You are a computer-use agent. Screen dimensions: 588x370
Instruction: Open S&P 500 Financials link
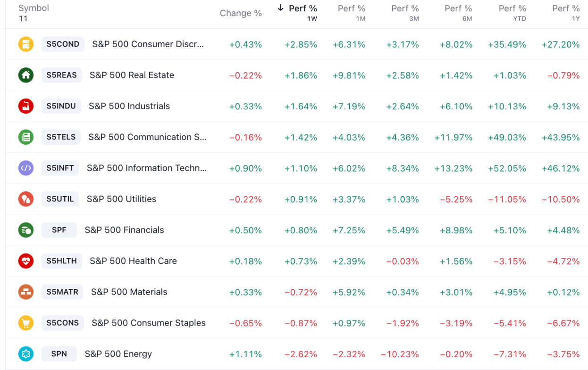(125, 230)
